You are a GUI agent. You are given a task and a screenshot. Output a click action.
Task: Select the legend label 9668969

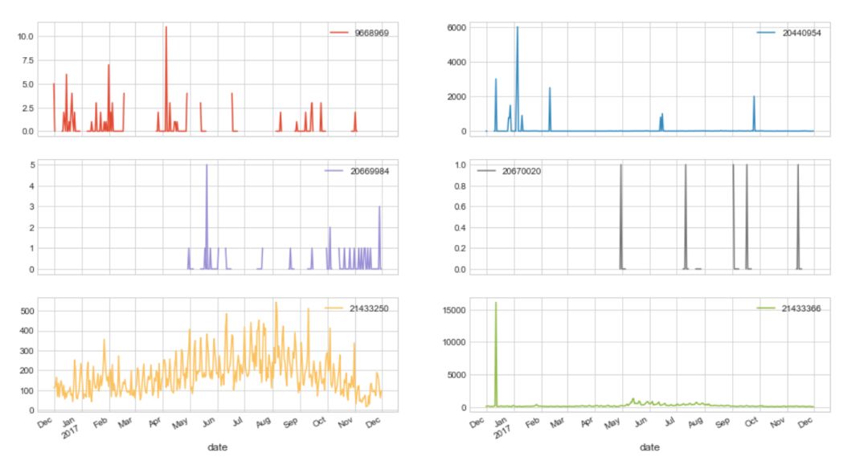tap(372, 33)
